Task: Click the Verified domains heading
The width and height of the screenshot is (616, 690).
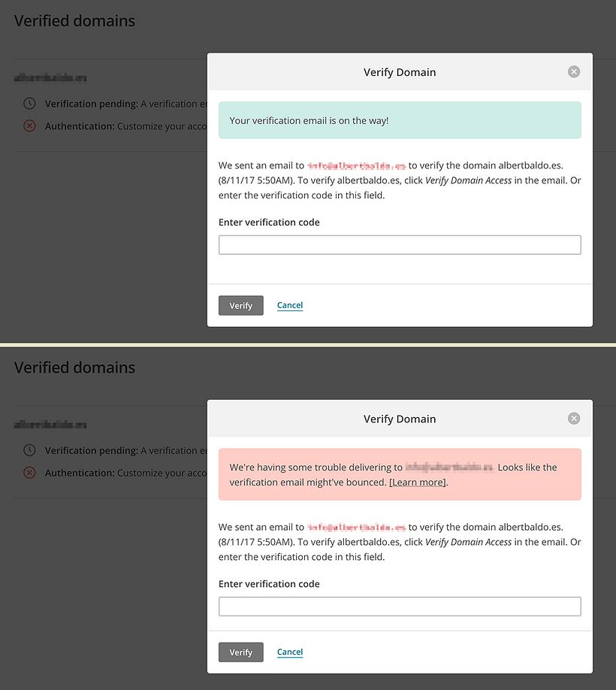Action: click(74, 20)
